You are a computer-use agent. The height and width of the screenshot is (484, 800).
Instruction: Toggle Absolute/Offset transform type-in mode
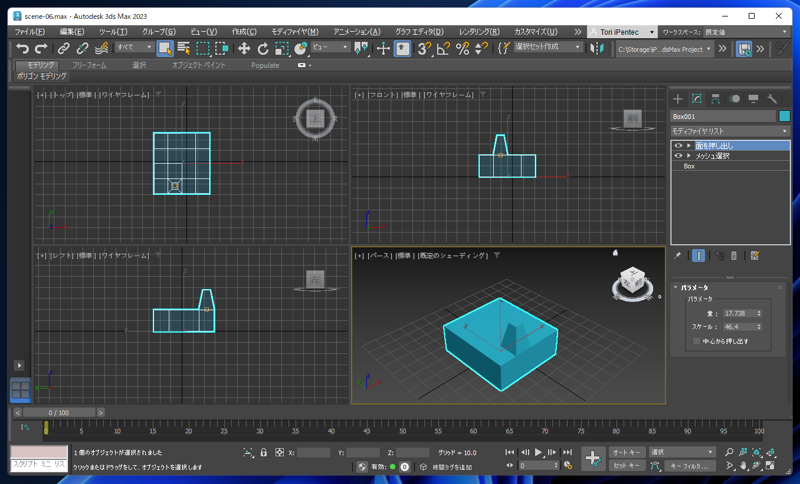[279, 452]
